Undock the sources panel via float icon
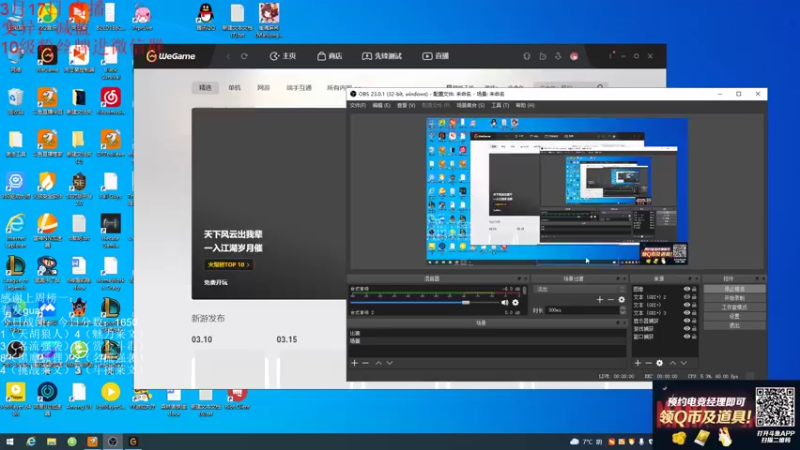This screenshot has width=800, height=450. (x=690, y=279)
